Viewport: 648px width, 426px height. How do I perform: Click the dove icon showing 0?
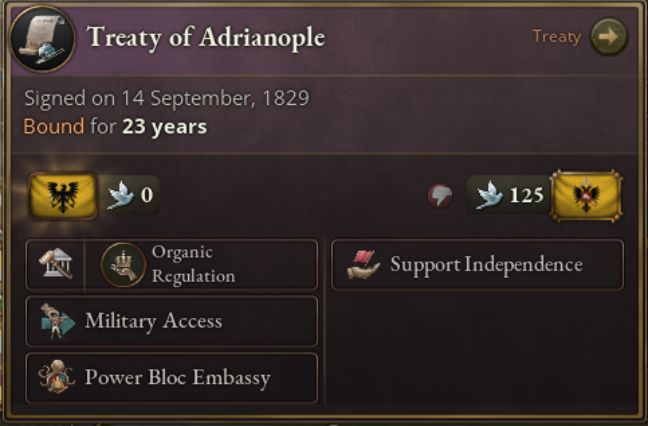(121, 194)
